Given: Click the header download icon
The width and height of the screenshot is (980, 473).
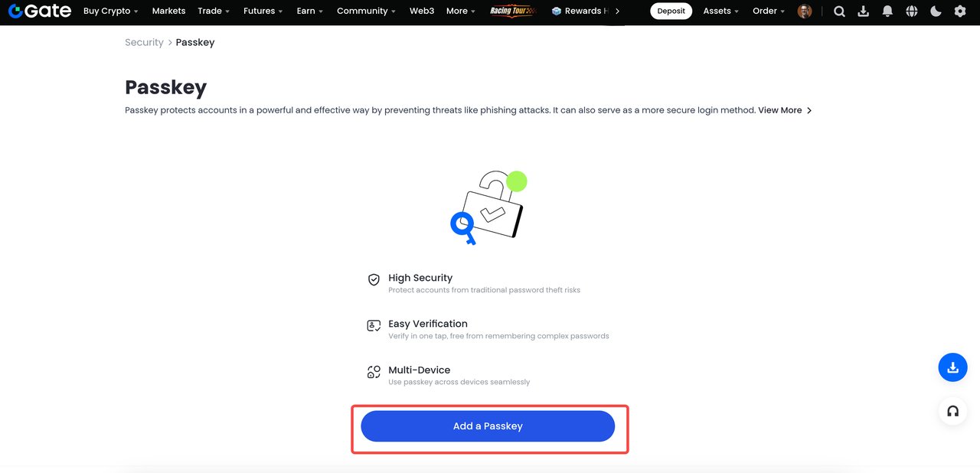Looking at the screenshot, I should (x=863, y=11).
